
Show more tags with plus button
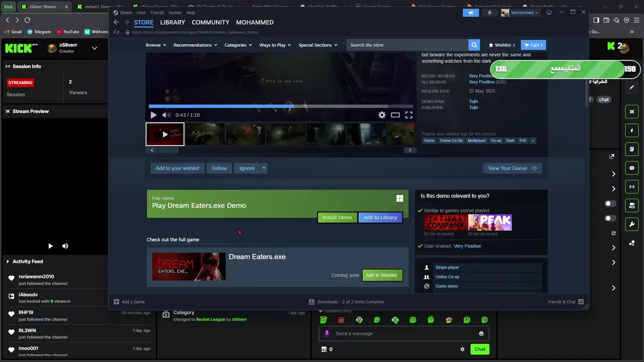(x=533, y=141)
